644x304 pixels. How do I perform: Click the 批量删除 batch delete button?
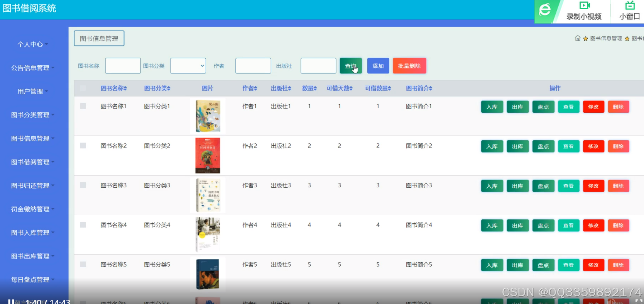tap(409, 66)
